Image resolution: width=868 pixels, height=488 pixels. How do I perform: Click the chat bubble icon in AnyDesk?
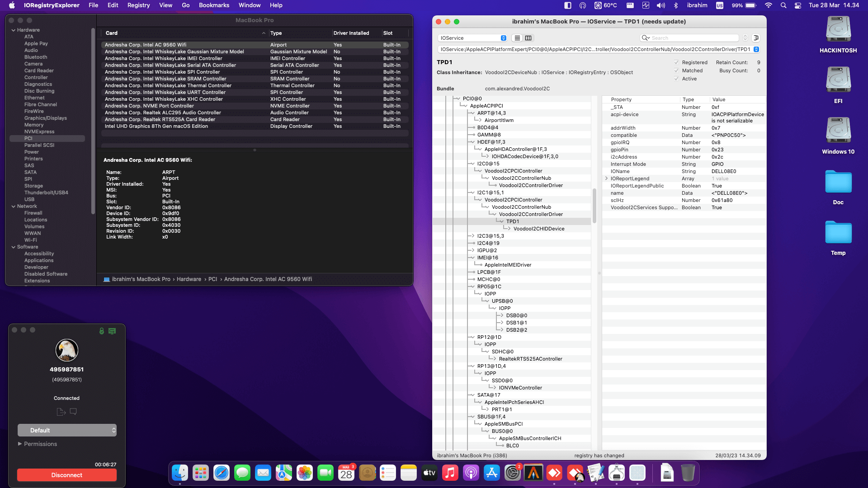[73, 412]
